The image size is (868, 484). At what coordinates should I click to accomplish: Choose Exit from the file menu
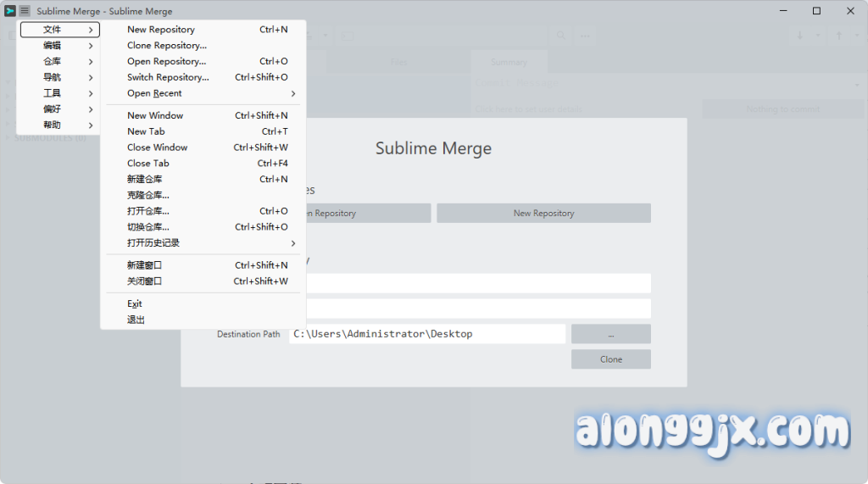point(135,303)
